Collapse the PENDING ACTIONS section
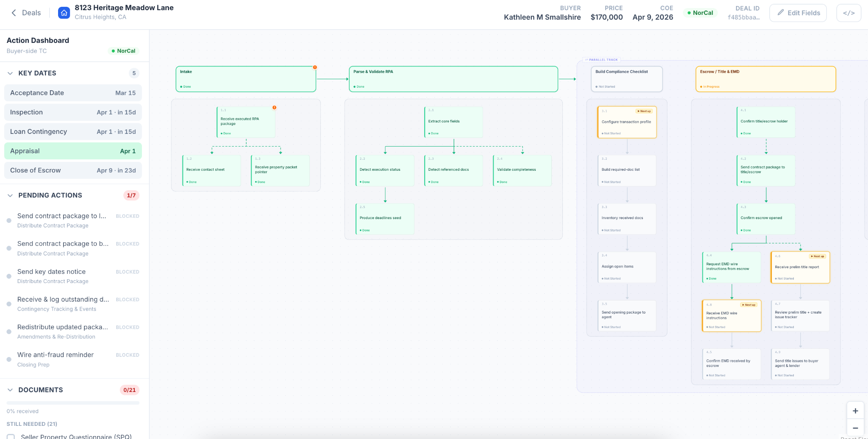 10,195
